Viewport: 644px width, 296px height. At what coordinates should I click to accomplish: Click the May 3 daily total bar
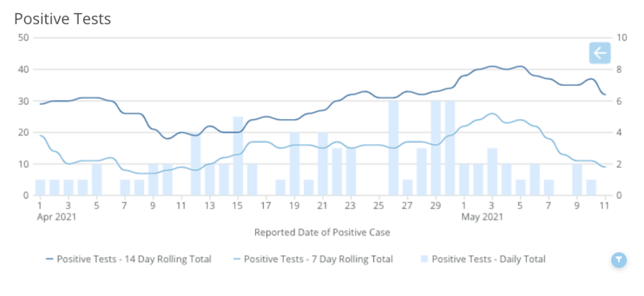coord(492,172)
